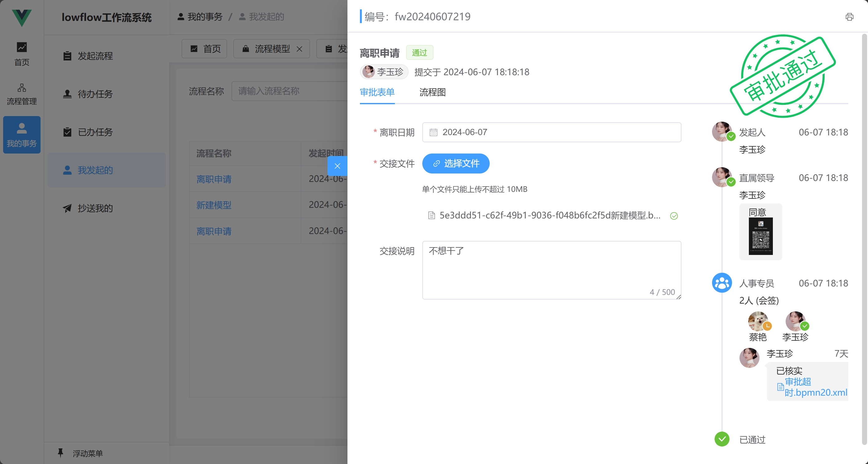Close the detail drawer with blue X
Viewport: 868px width, 464px height.
[337, 166]
